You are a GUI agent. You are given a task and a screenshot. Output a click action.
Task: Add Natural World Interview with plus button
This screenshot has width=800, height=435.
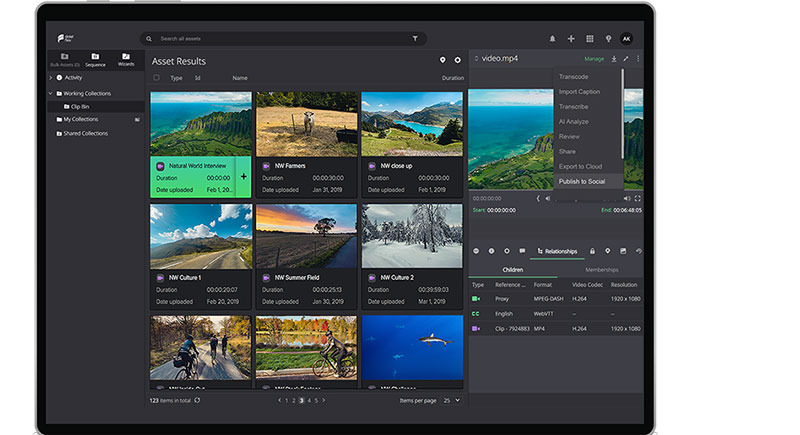point(243,177)
